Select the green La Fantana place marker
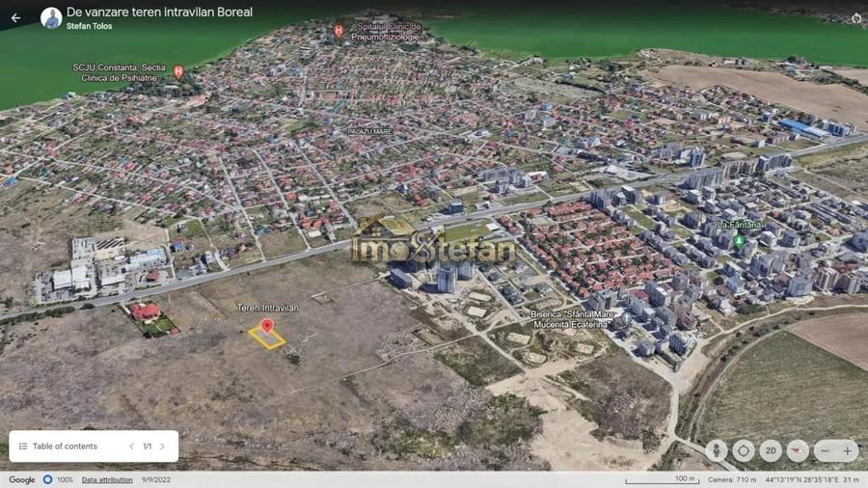Image resolution: width=868 pixels, height=488 pixels. tap(739, 241)
